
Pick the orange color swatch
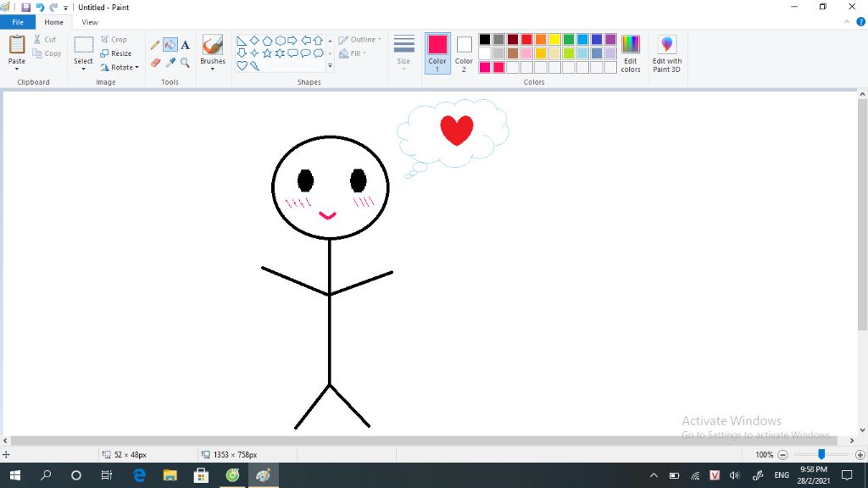541,39
